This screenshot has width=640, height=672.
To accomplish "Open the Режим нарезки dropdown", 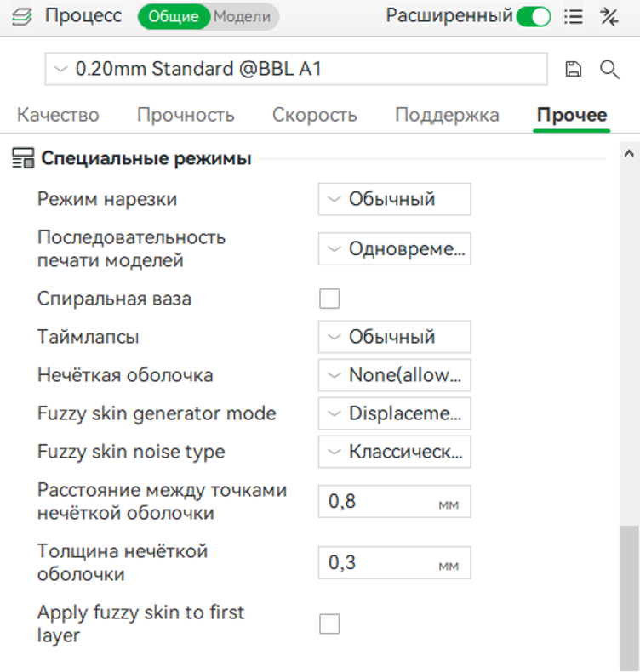I will click(x=394, y=199).
